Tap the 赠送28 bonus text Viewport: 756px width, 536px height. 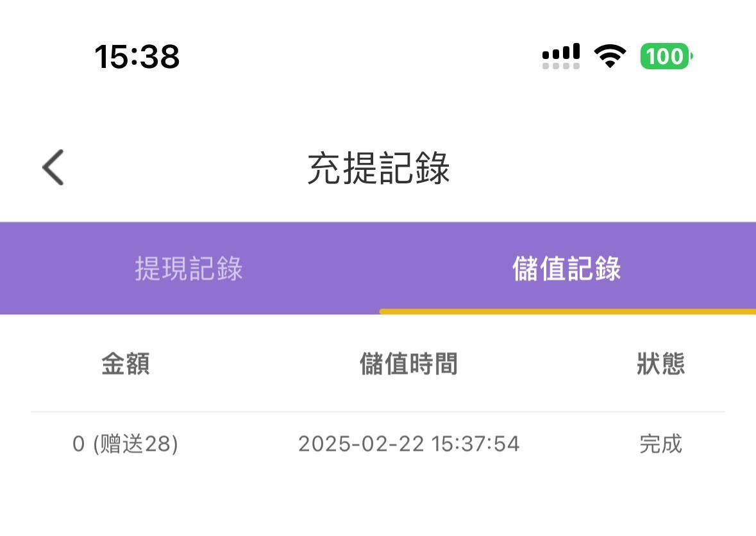pyautogui.click(x=136, y=444)
